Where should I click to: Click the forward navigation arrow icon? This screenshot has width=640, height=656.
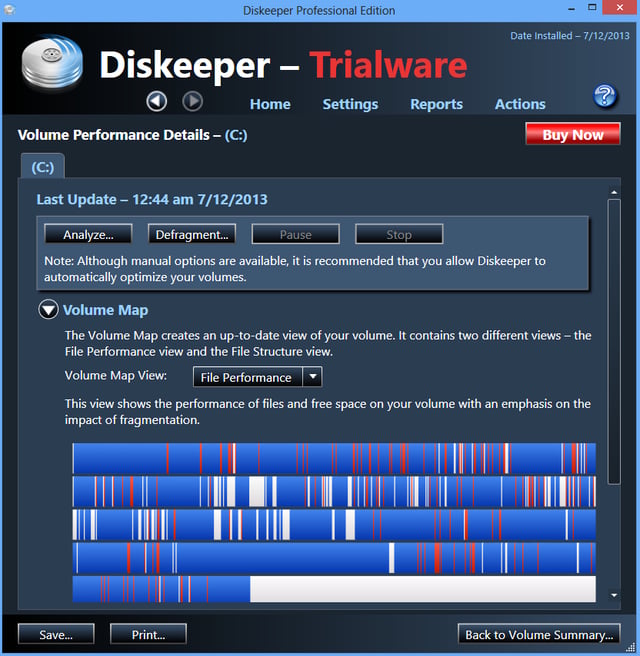(192, 101)
